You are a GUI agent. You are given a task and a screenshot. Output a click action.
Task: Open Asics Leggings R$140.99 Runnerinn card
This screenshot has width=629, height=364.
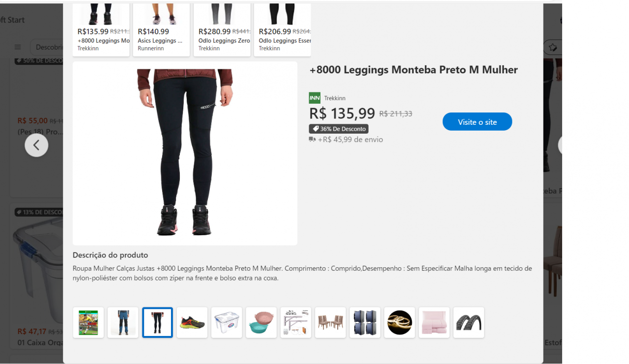(161, 29)
